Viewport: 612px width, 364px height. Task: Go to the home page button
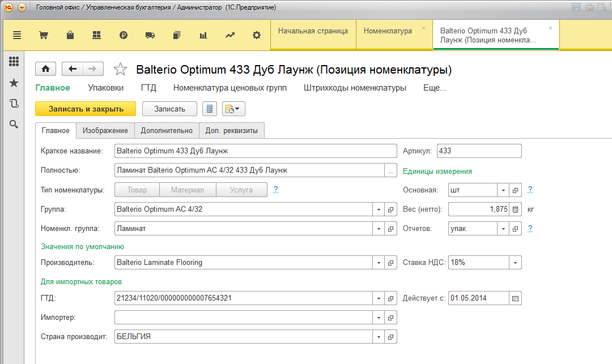pos(46,69)
